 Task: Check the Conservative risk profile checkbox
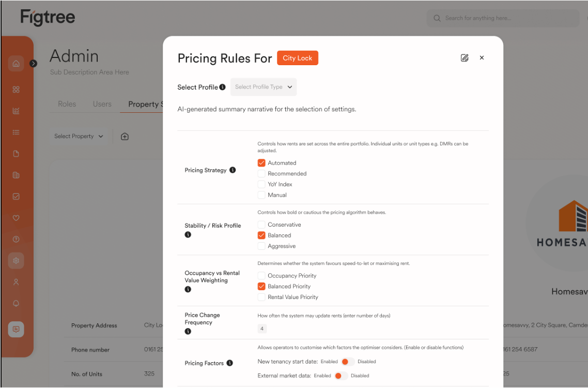pyautogui.click(x=261, y=225)
